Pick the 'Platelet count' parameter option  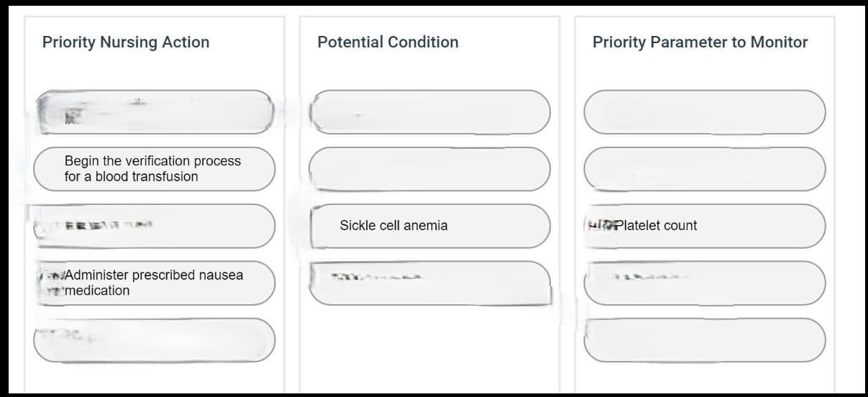point(704,226)
